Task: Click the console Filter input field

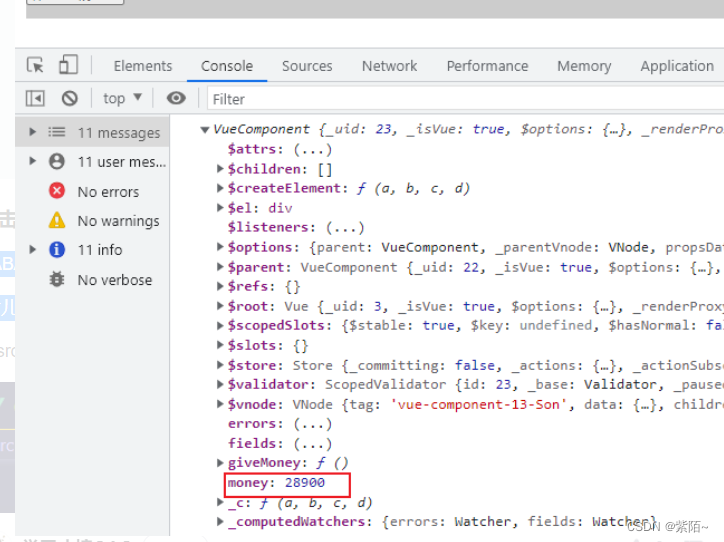Action: (460, 99)
